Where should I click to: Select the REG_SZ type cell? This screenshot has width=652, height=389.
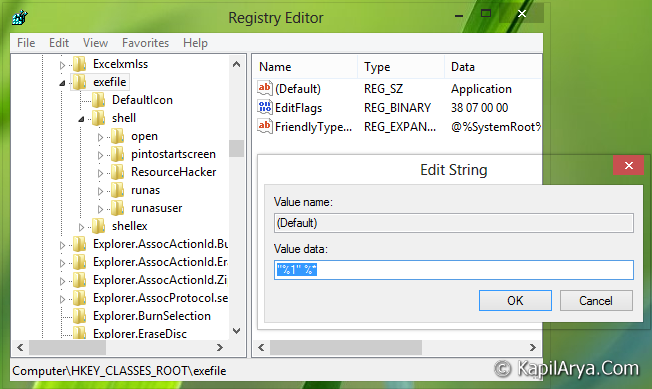(x=383, y=89)
